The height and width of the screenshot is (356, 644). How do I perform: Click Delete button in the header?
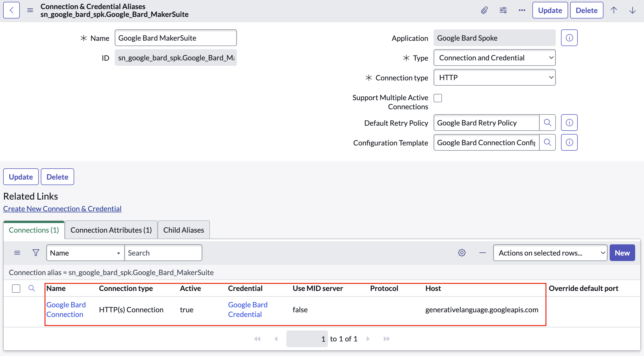coord(587,10)
